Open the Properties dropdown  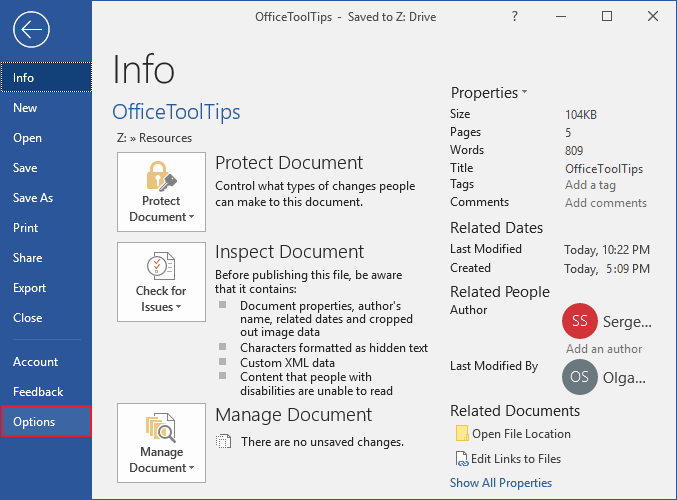tap(489, 93)
